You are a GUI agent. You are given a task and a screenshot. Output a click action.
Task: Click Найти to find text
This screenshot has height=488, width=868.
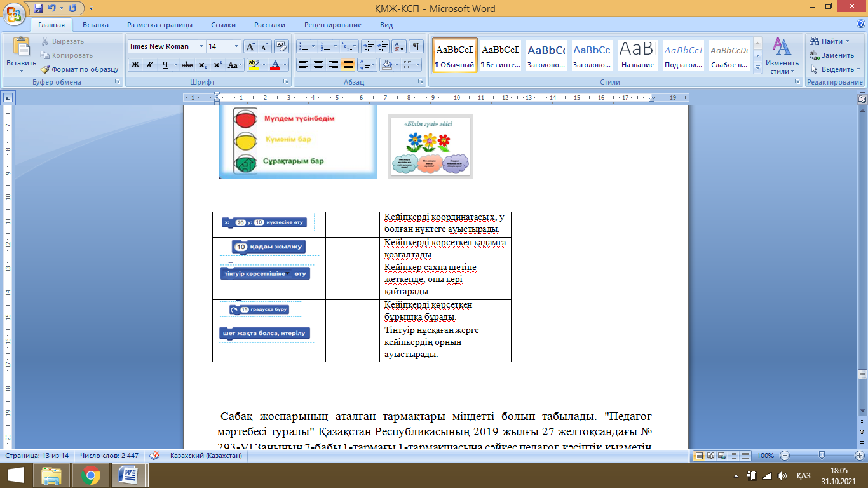[829, 41]
